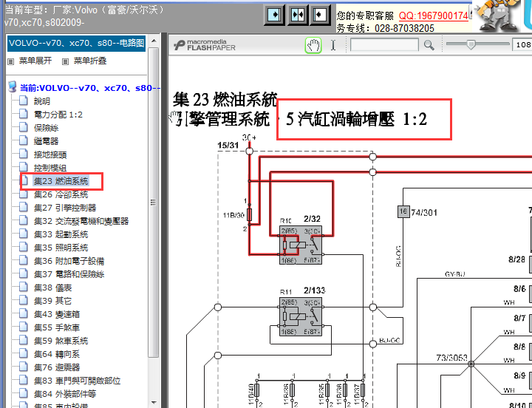Click 菜单折叠 to collapse the menu
Viewport: 532px width, 408px height.
coord(90,61)
